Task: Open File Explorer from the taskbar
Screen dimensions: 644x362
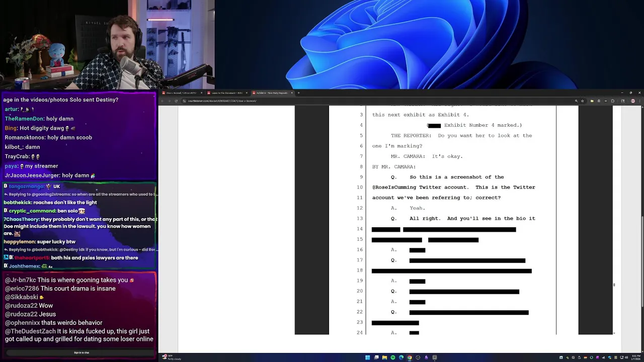Action: point(384,357)
